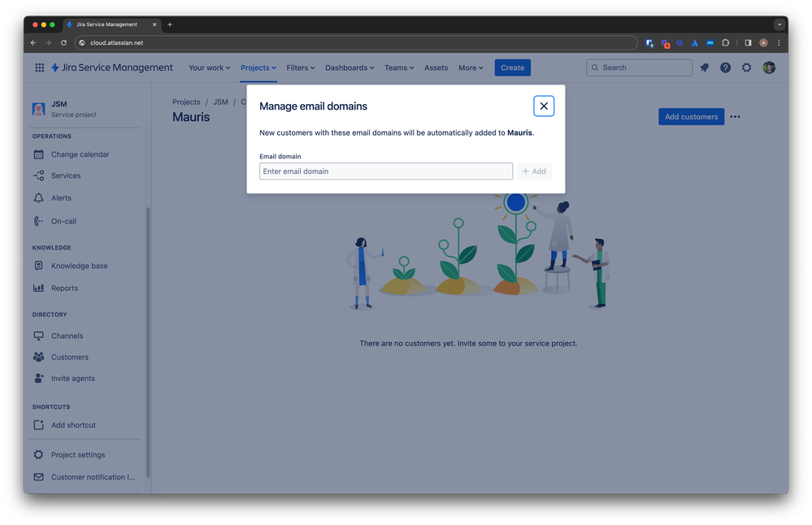Expand the Projects dropdown

tap(258, 67)
